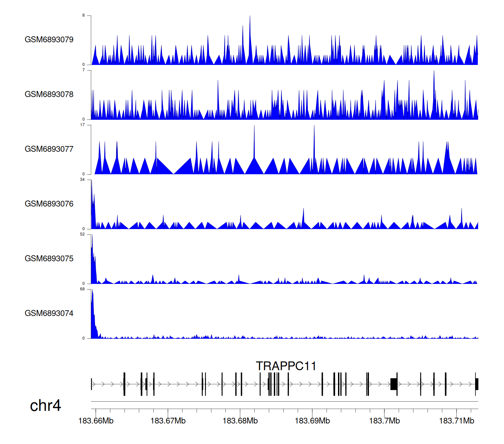Click the y-axis maximum value 17
The image size is (504, 444).
pos(82,125)
